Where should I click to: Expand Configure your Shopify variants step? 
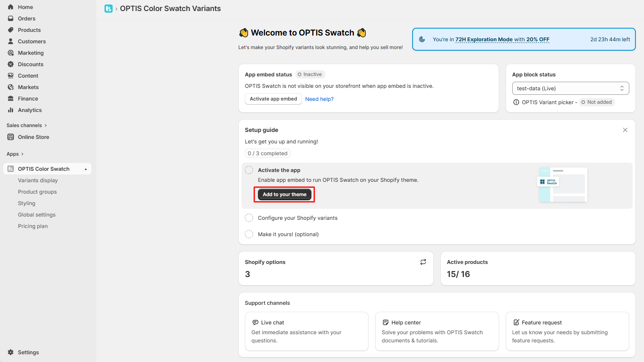point(298,218)
